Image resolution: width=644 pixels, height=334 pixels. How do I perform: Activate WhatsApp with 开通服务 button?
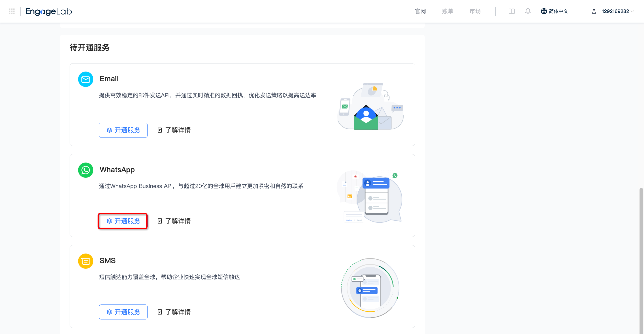[x=123, y=221]
